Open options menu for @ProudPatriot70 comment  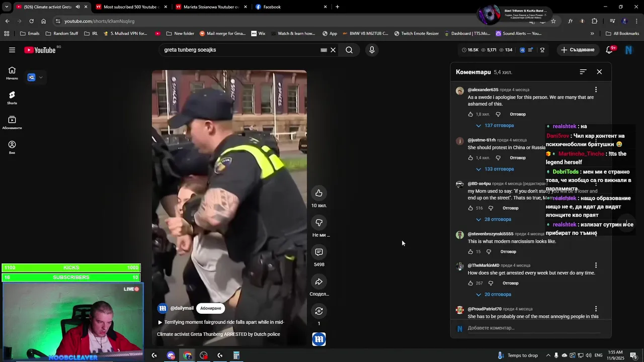[x=596, y=309]
